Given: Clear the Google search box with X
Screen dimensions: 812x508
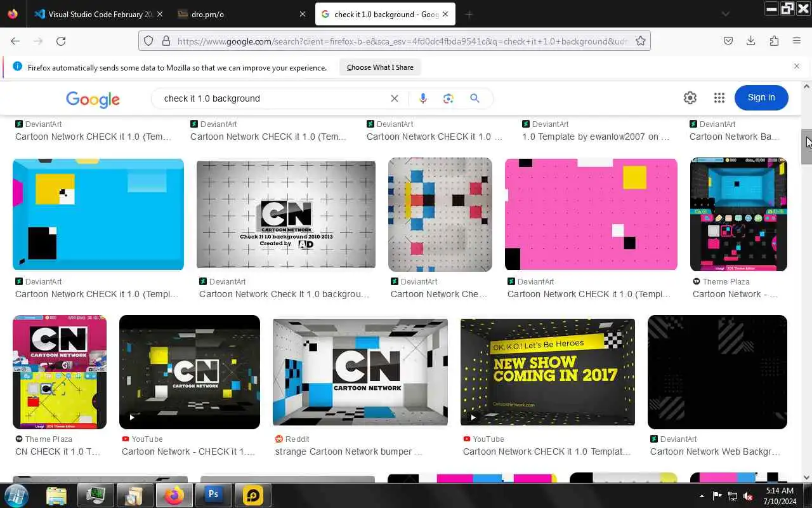Looking at the screenshot, I should click(395, 98).
